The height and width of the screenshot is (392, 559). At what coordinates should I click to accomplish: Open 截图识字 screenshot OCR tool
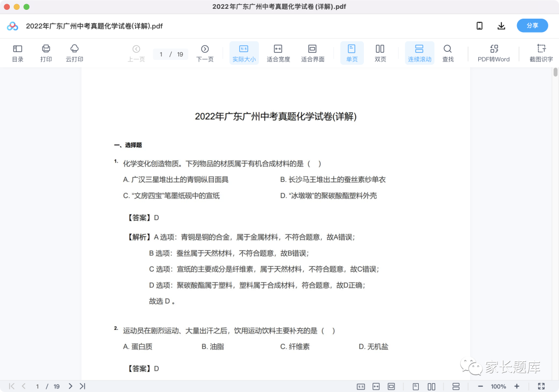[x=541, y=53]
